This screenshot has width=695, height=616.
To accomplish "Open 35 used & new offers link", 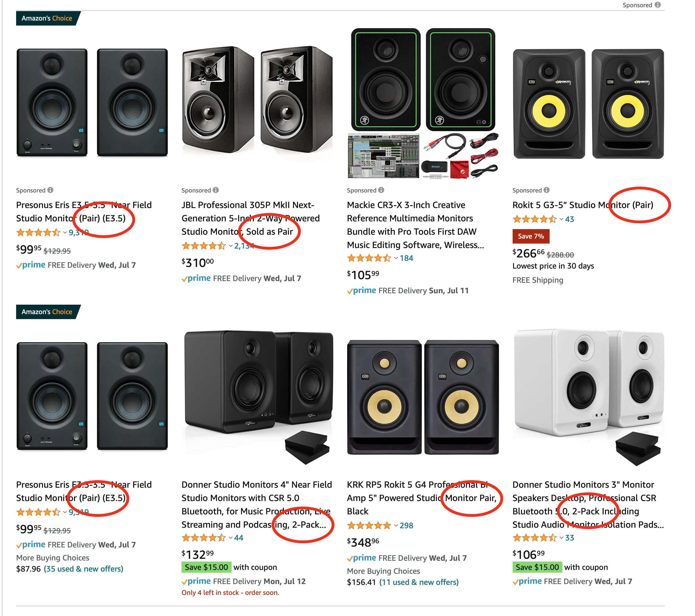I will (x=83, y=569).
